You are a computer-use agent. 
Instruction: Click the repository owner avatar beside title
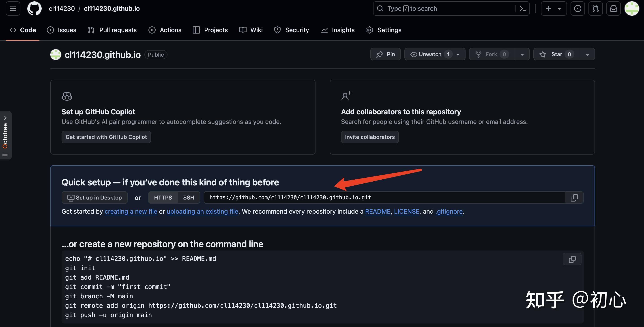click(56, 54)
